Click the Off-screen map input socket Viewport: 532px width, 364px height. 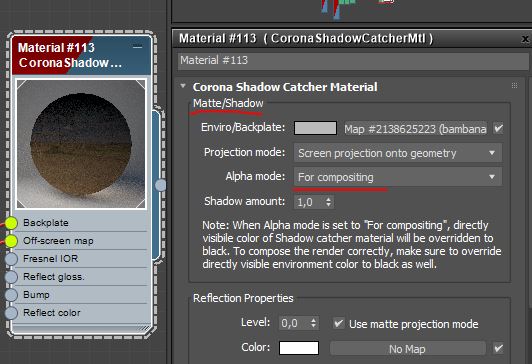tap(11, 241)
